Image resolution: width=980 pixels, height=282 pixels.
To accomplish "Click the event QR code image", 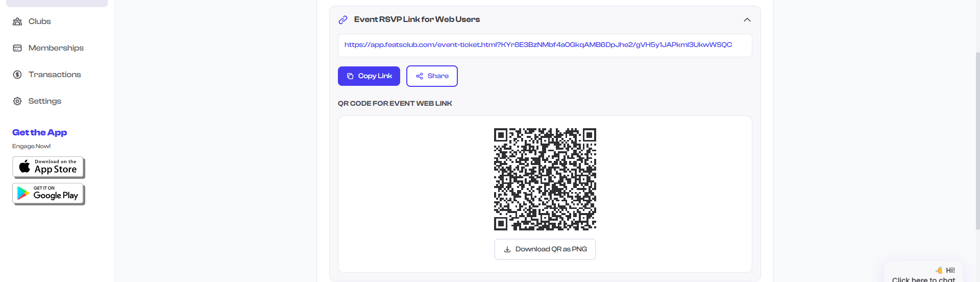I will [545, 179].
